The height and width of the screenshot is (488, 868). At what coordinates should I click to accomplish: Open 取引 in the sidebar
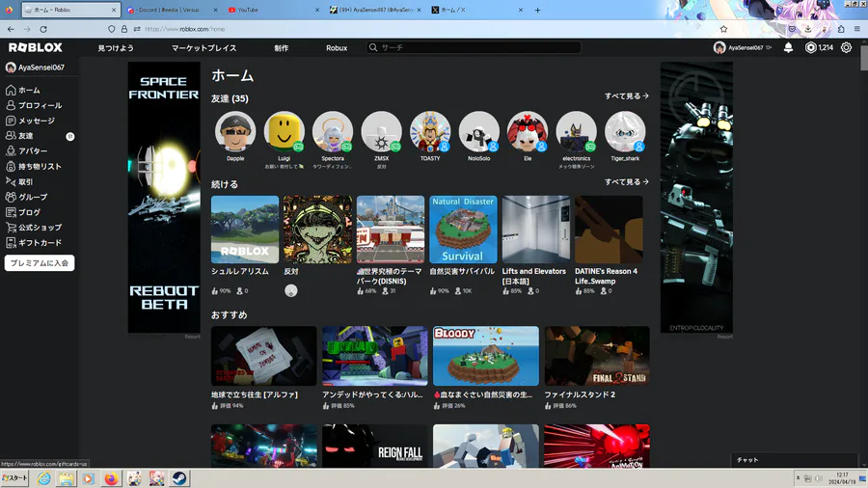(x=19, y=181)
